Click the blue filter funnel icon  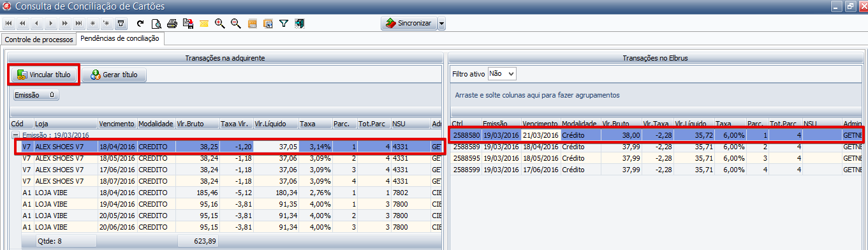coord(284,24)
